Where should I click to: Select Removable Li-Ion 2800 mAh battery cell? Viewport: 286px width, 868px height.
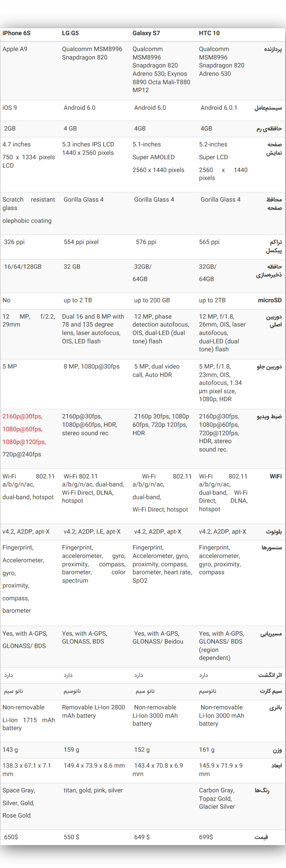point(94,711)
